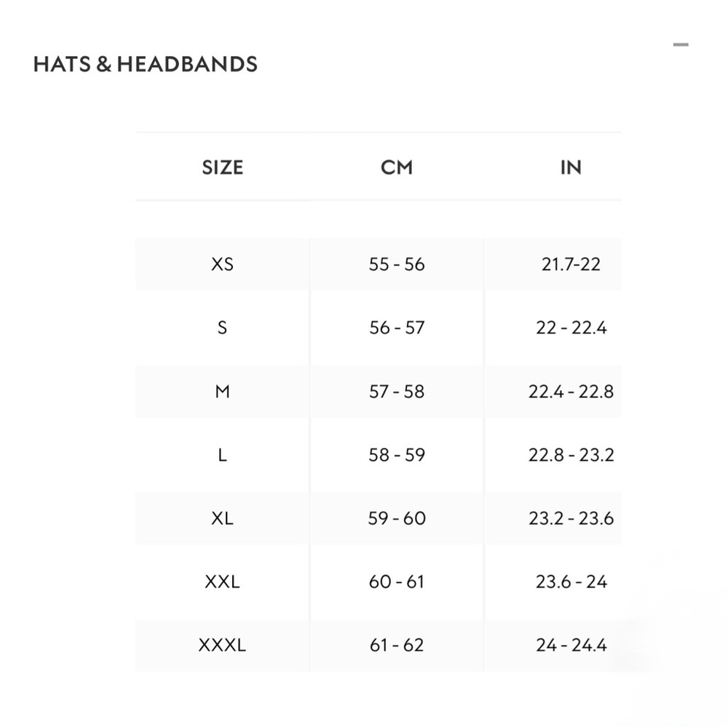Select the XS size row label
Viewport: 728px width, 728px height.
coord(222,264)
